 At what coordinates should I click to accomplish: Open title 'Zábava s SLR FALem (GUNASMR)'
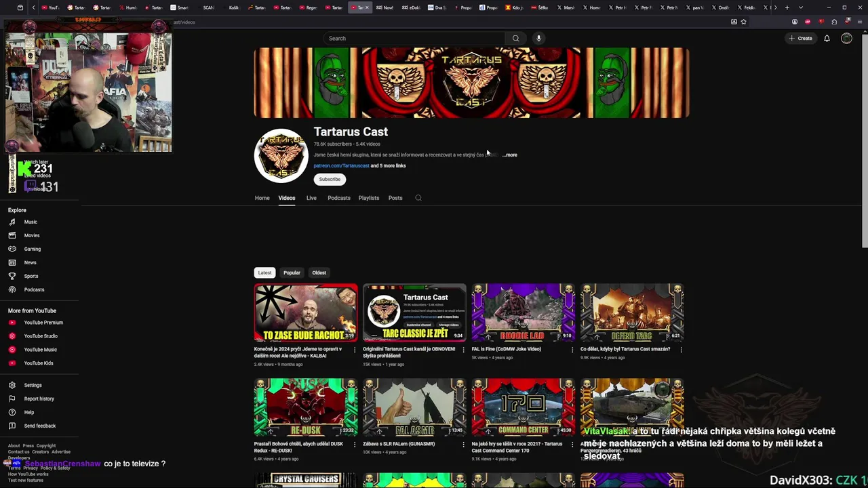pyautogui.click(x=399, y=444)
